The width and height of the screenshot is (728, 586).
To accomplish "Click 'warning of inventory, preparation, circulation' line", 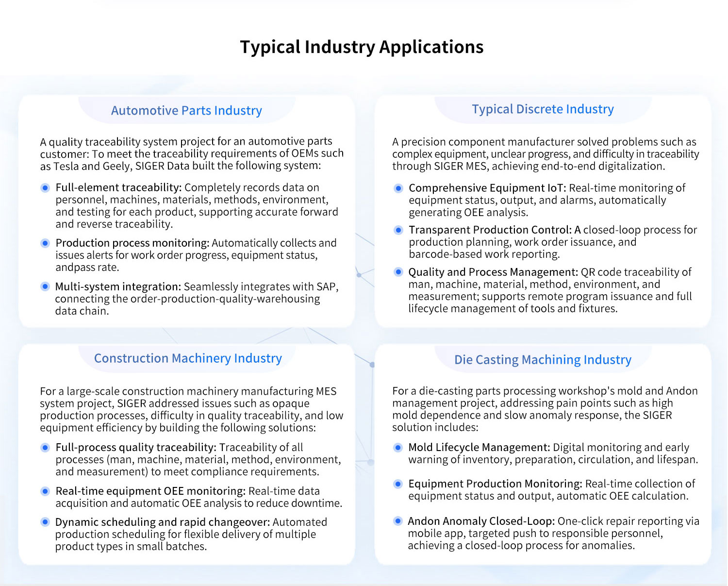I will [553, 459].
